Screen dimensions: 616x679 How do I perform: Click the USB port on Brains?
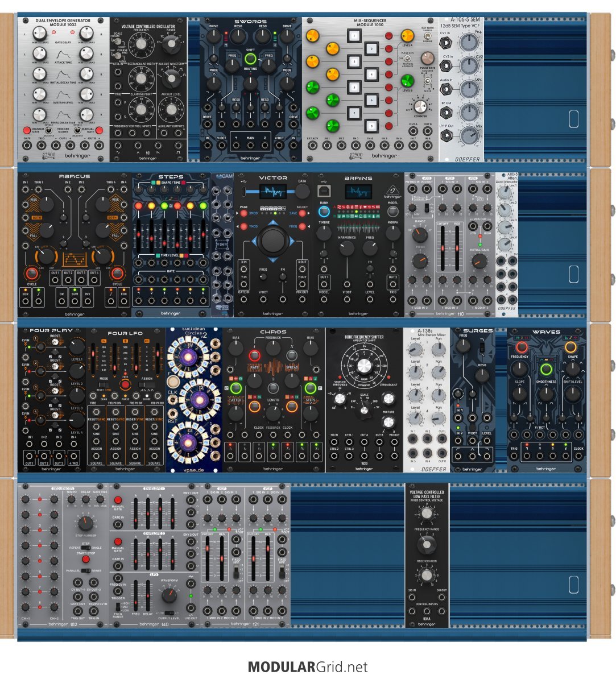coord(324,191)
